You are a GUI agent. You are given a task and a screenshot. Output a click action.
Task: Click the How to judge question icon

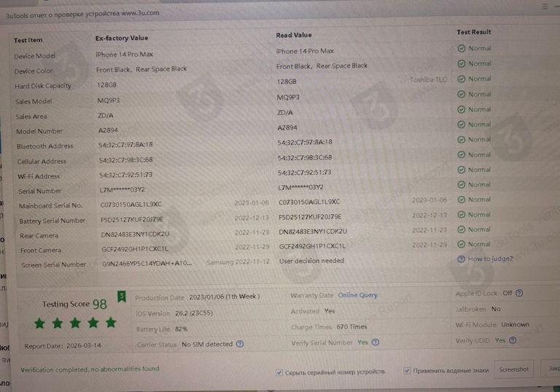coord(461,259)
